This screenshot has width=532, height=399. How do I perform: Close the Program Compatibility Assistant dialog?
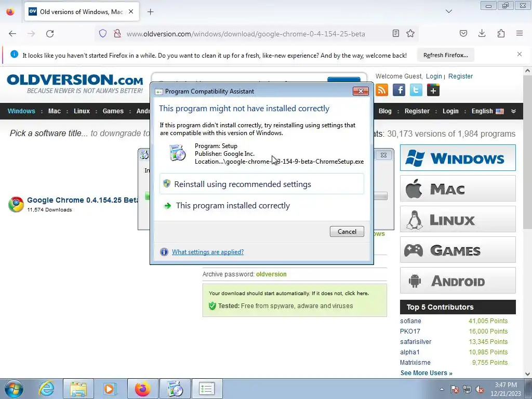(x=361, y=91)
